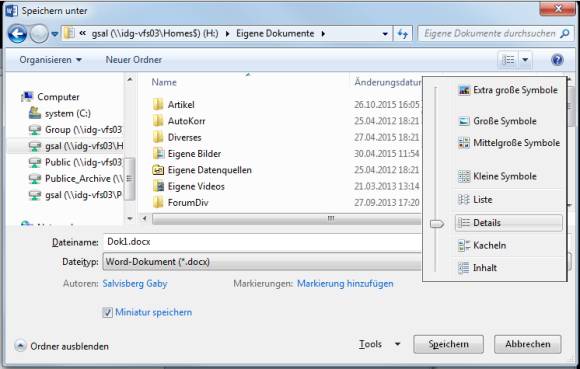Click the Speichern button
Image resolution: width=580 pixels, height=369 pixels.
[x=448, y=344]
